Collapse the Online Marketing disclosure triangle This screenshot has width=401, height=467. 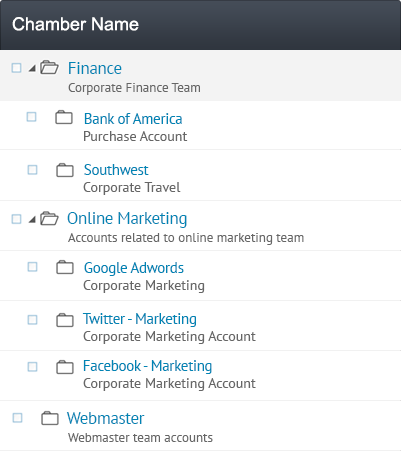[32, 219]
